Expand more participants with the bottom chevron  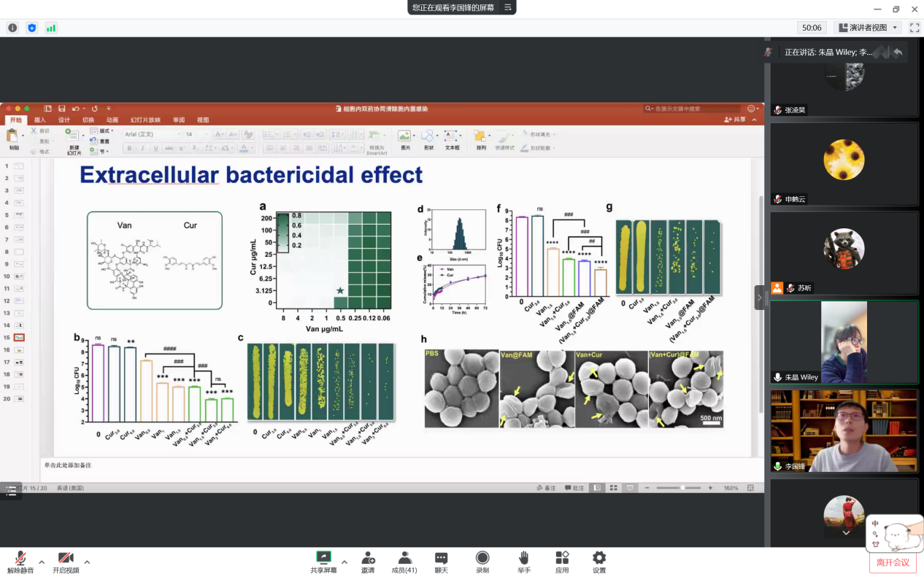(846, 533)
